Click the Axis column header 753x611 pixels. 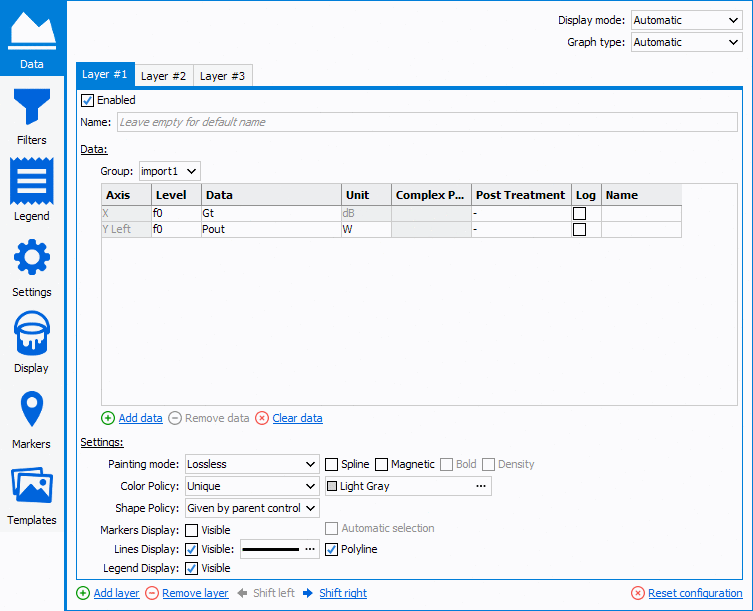[x=127, y=195]
